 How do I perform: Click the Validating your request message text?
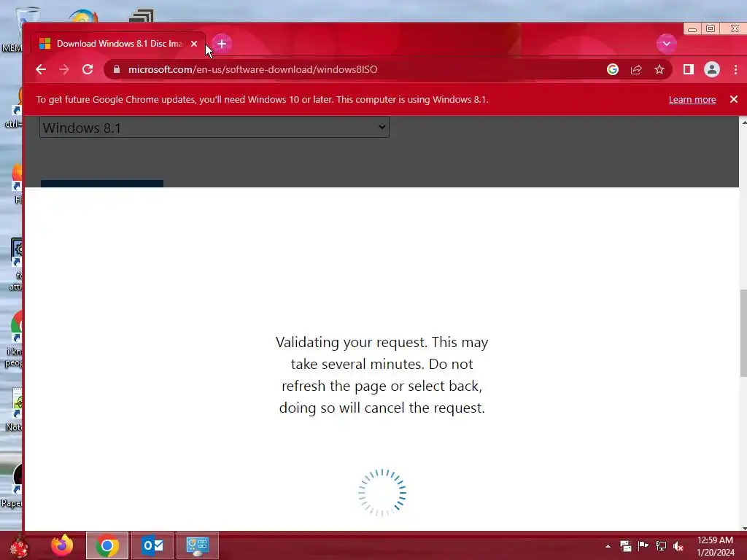click(x=382, y=375)
